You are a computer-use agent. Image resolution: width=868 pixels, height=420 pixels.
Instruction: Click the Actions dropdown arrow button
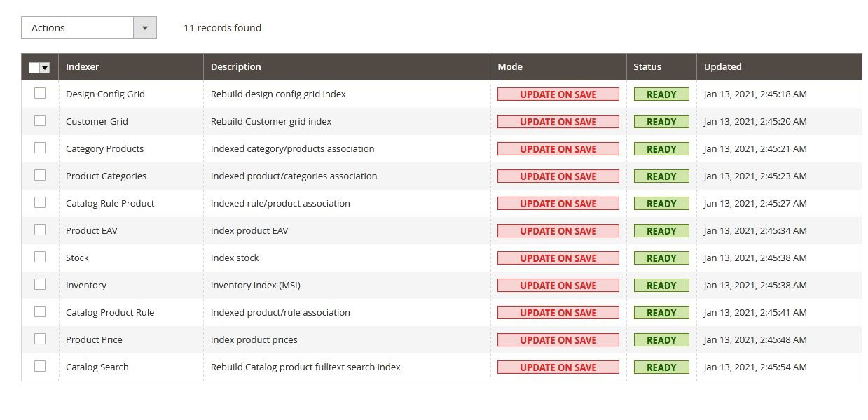[145, 28]
